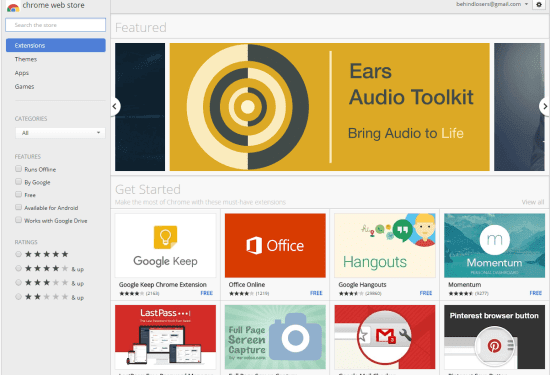Viewport: 550px width, 375px height.
Task: Check Works with Google Drive
Action: coord(19,220)
